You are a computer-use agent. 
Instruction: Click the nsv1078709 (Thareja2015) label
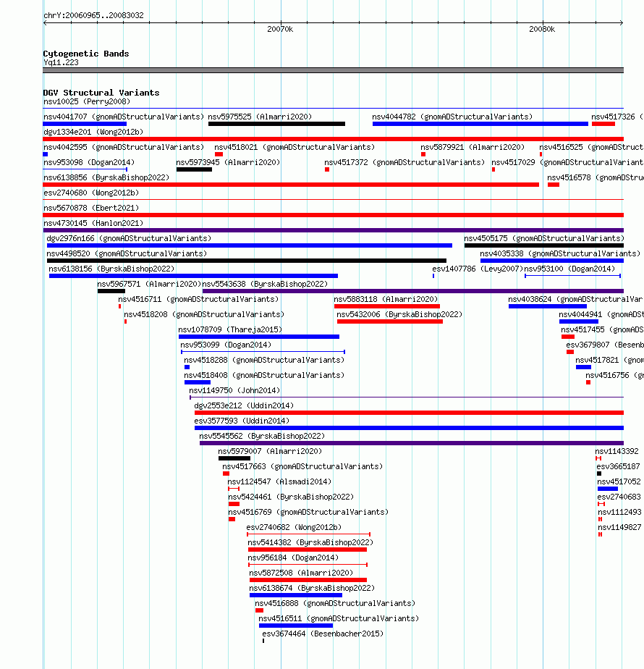click(230, 330)
